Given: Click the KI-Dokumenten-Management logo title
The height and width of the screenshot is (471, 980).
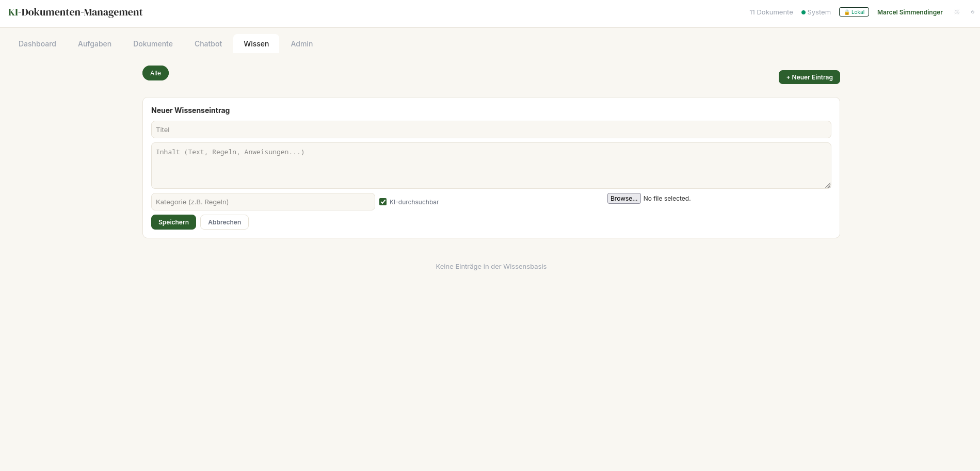Looking at the screenshot, I should pyautogui.click(x=75, y=12).
